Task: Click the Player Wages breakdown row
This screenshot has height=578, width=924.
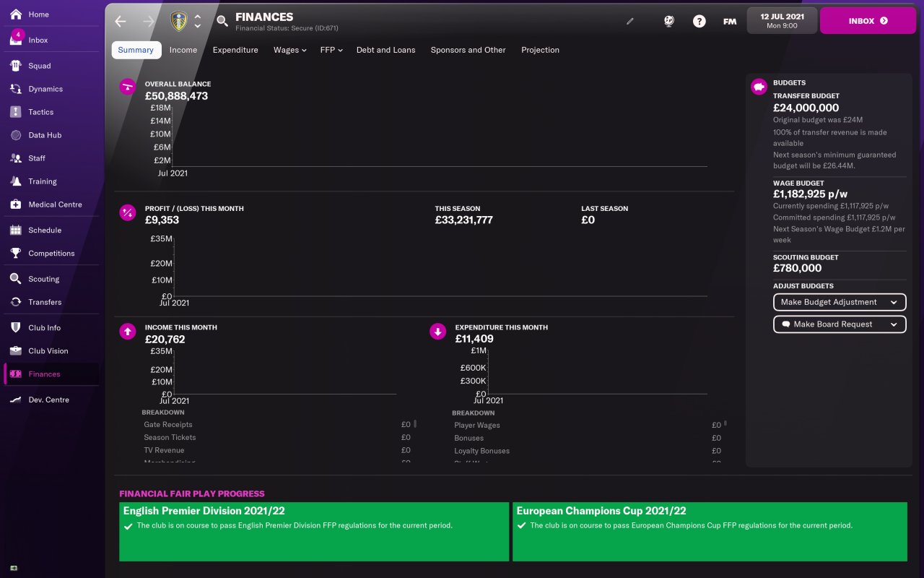Action: point(587,426)
